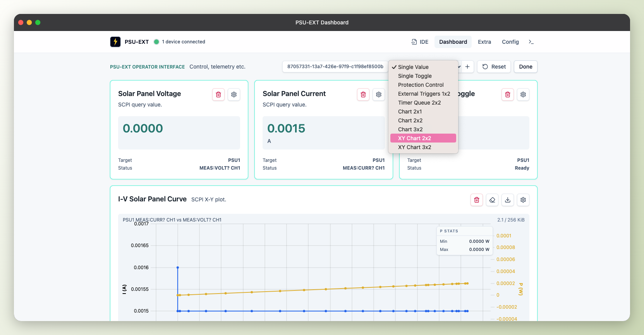The image size is (644, 335).
Task: Pick the Chart 2x2 option
Action: [423, 120]
